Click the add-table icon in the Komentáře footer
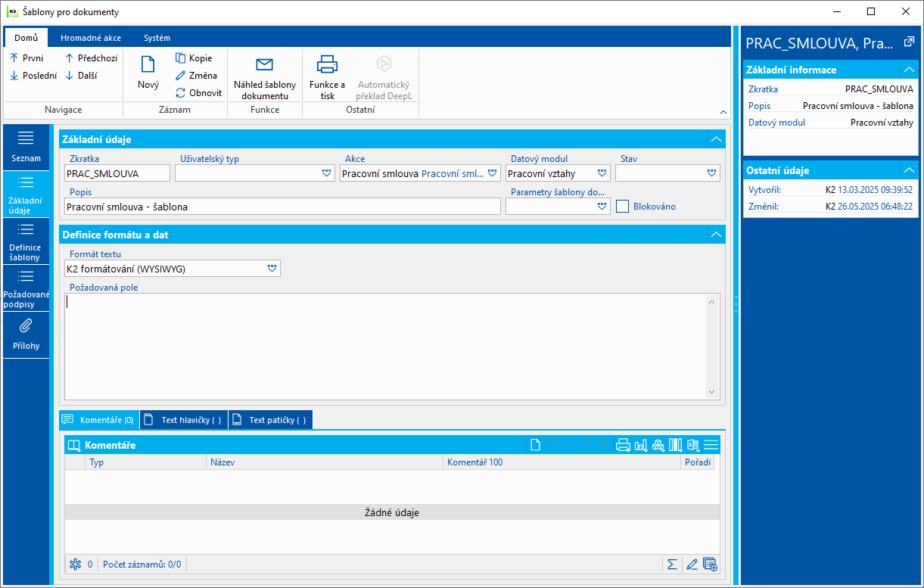 click(710, 564)
